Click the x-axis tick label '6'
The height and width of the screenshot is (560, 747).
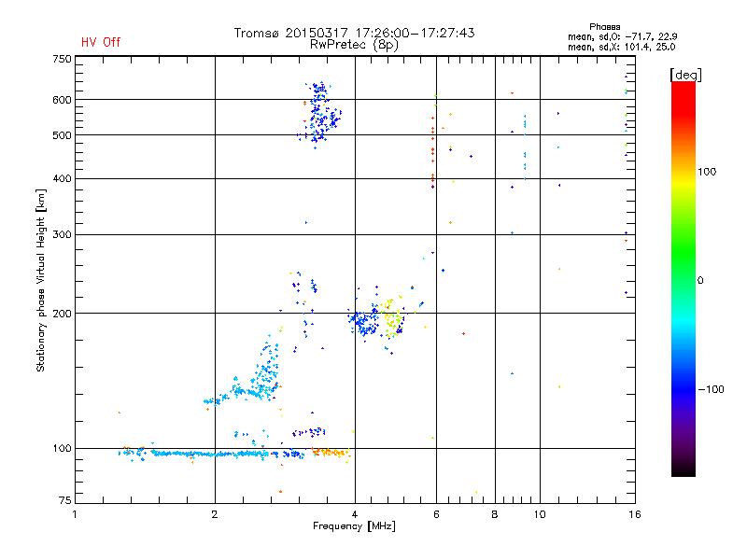tap(436, 514)
